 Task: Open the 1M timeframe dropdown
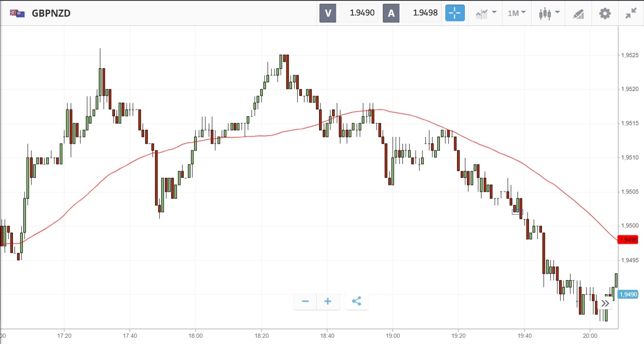click(517, 13)
